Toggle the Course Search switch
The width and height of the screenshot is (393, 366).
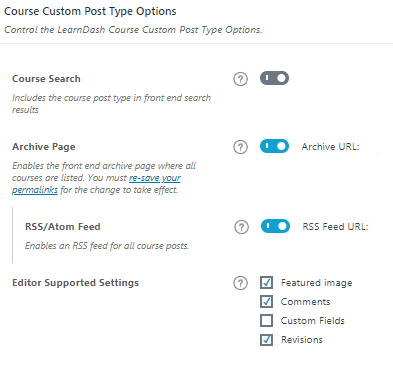[274, 78]
